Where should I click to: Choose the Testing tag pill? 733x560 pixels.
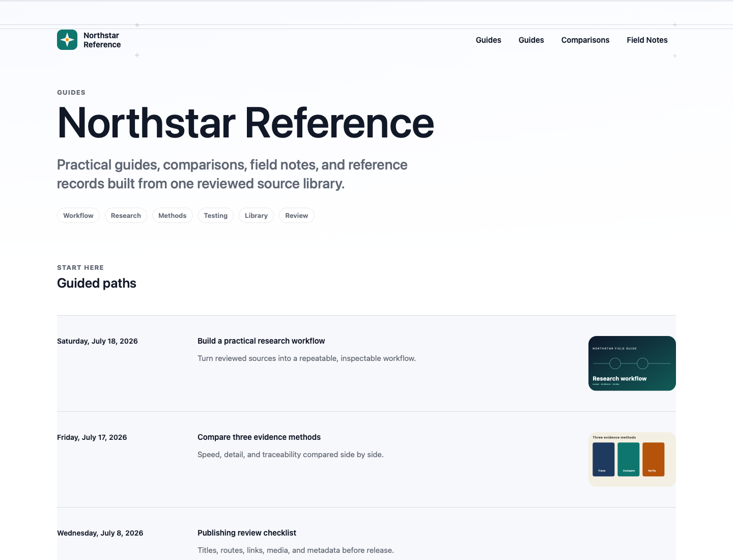(216, 215)
